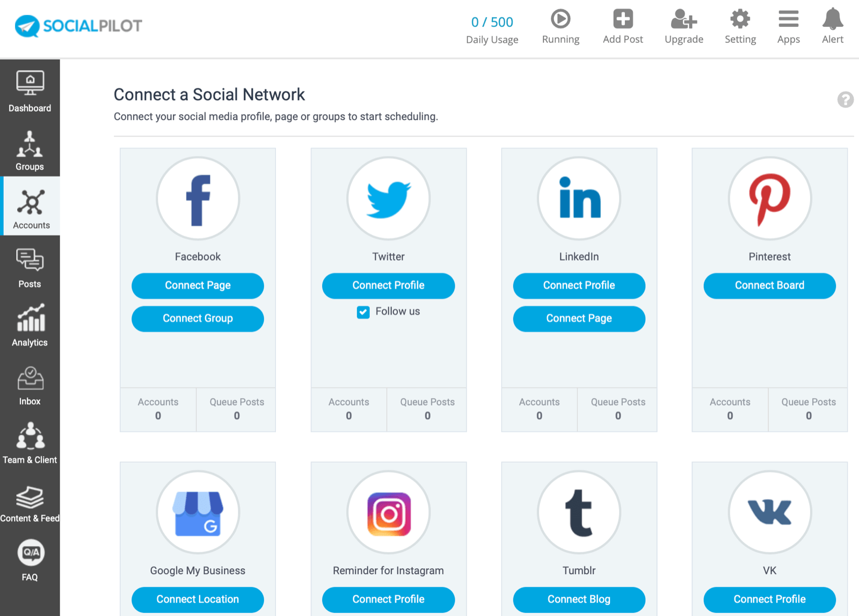Open the FAQ sidebar icon
The height and width of the screenshot is (616, 859).
[x=30, y=561]
